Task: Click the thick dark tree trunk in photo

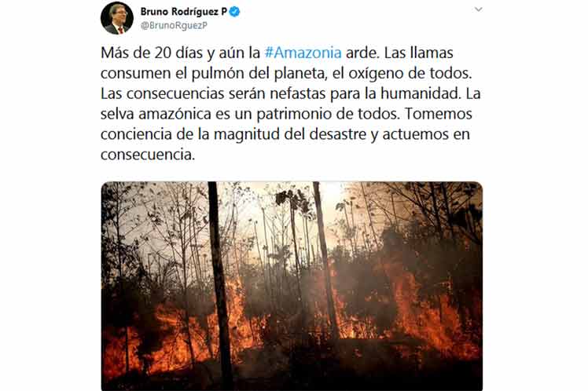Action: click(219, 285)
